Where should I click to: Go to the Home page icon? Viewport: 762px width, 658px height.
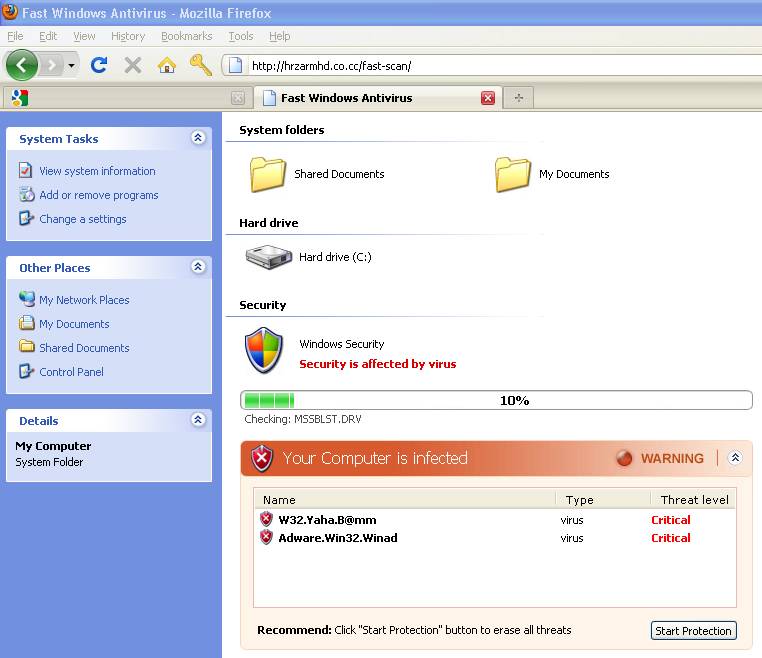coord(167,65)
